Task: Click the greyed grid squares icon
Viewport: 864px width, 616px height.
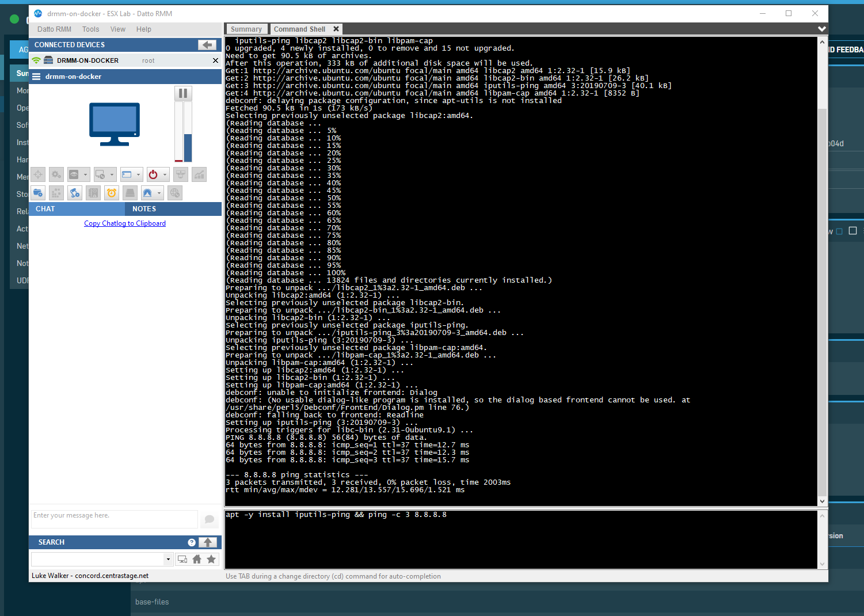Action: click(x=56, y=193)
